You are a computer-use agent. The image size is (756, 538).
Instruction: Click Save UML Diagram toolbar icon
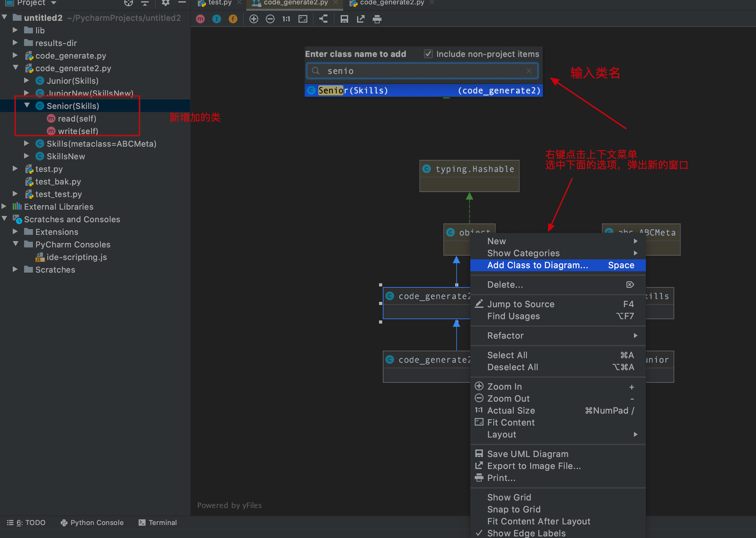tap(344, 19)
